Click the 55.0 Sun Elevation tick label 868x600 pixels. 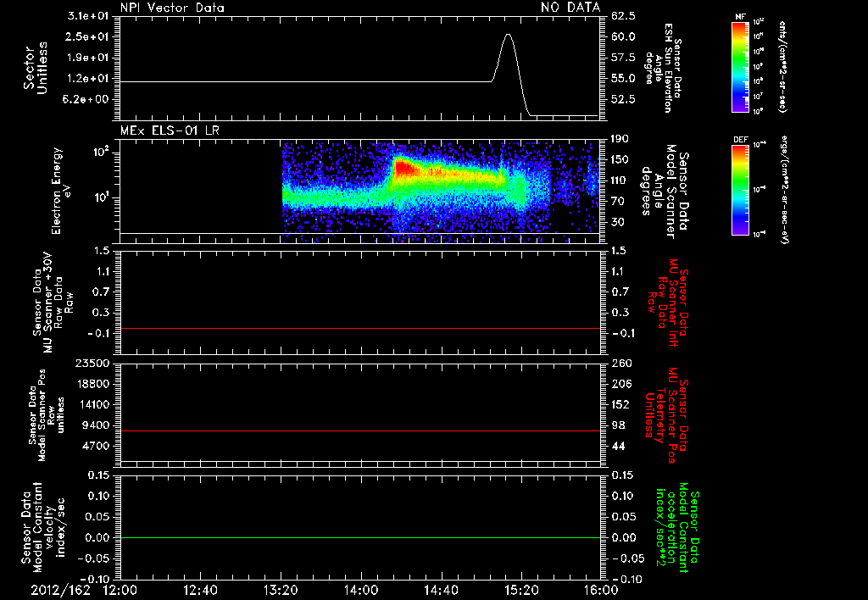click(623, 79)
